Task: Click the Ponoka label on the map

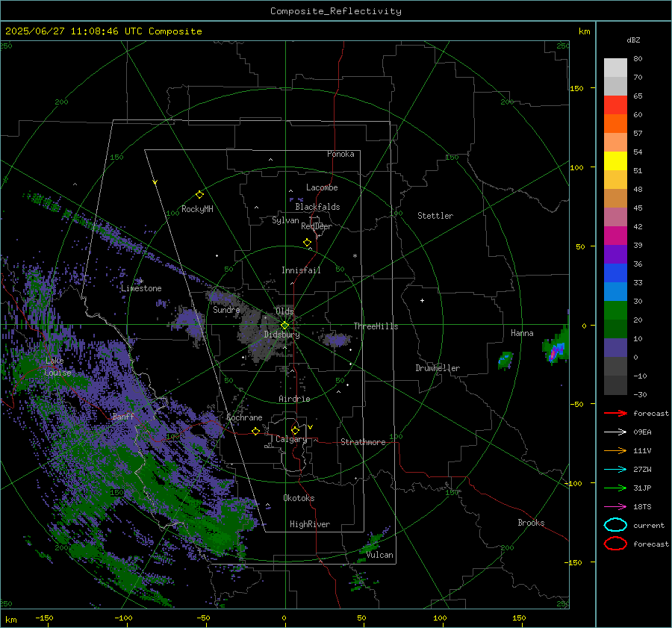Action: (340, 154)
